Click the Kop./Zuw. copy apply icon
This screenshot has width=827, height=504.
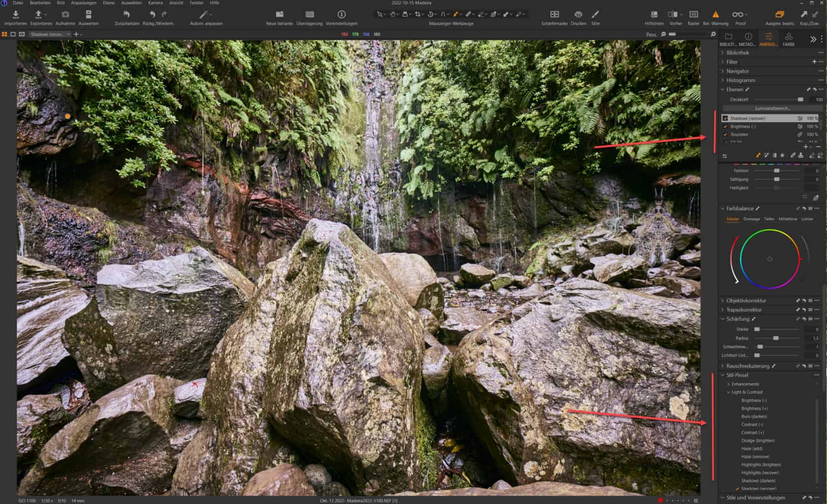coord(804,14)
